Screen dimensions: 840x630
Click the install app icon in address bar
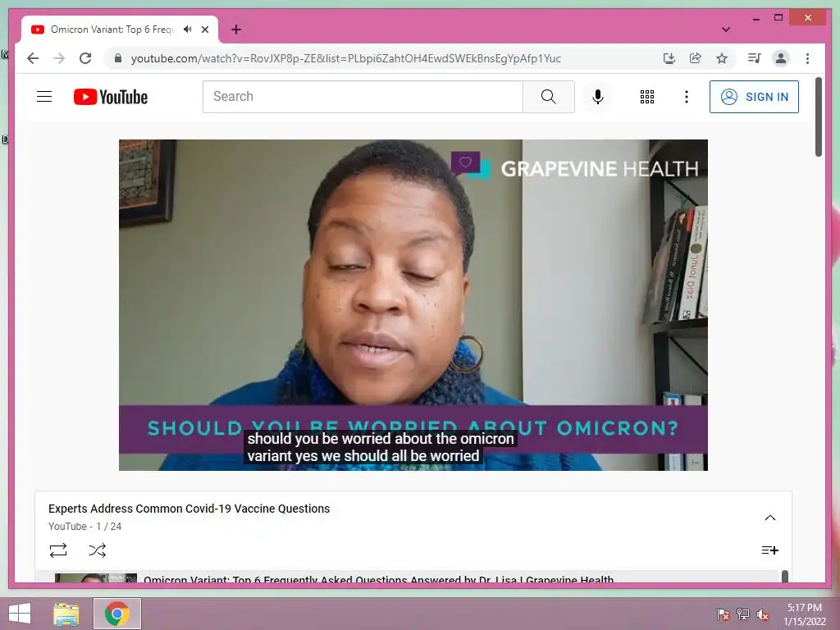(x=669, y=58)
